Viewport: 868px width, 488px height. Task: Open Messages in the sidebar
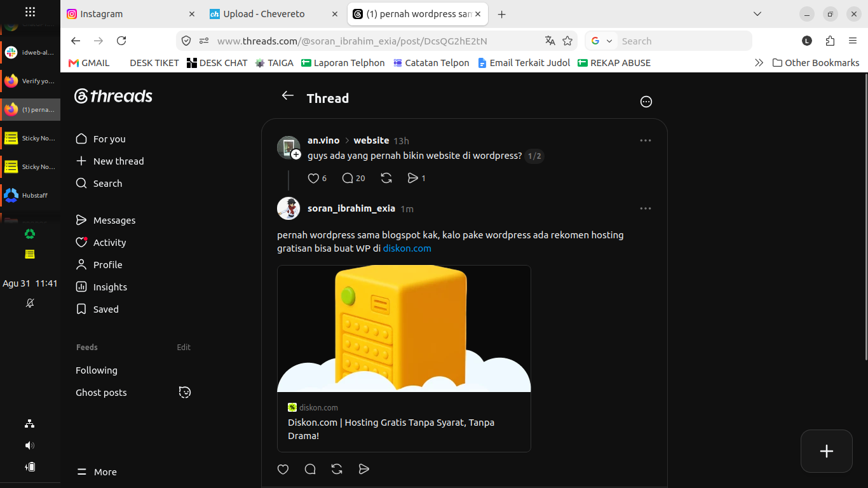(x=105, y=220)
